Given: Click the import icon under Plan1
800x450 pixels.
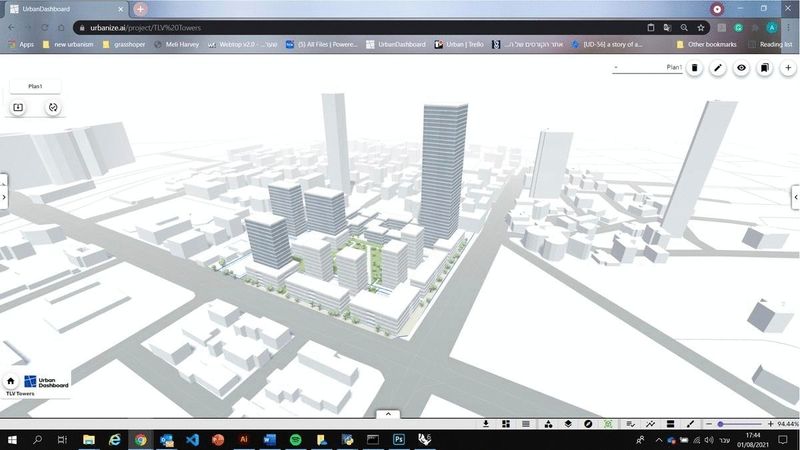Looking at the screenshot, I should [18, 107].
